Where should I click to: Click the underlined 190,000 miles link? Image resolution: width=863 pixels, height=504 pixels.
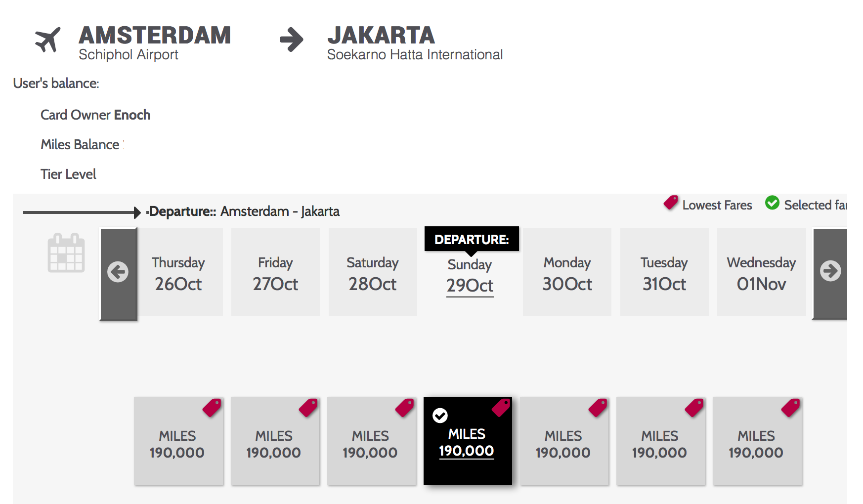pyautogui.click(x=467, y=450)
